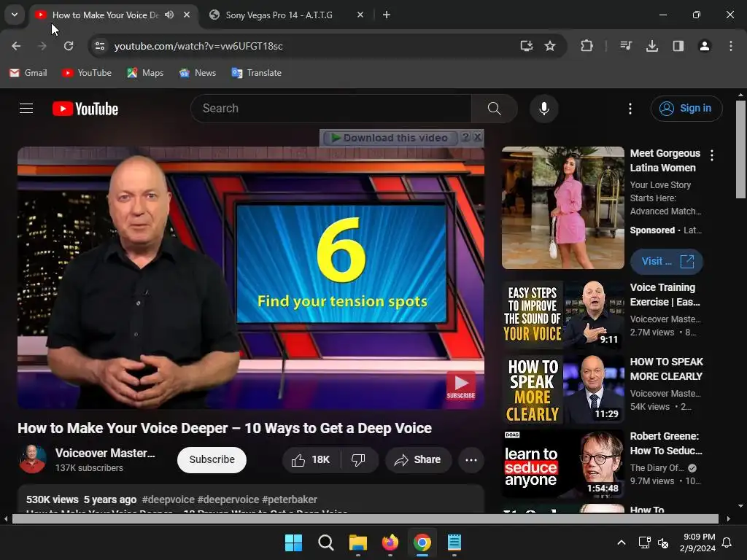Open ad options three-dot menu
The image size is (747, 560).
pos(712,155)
